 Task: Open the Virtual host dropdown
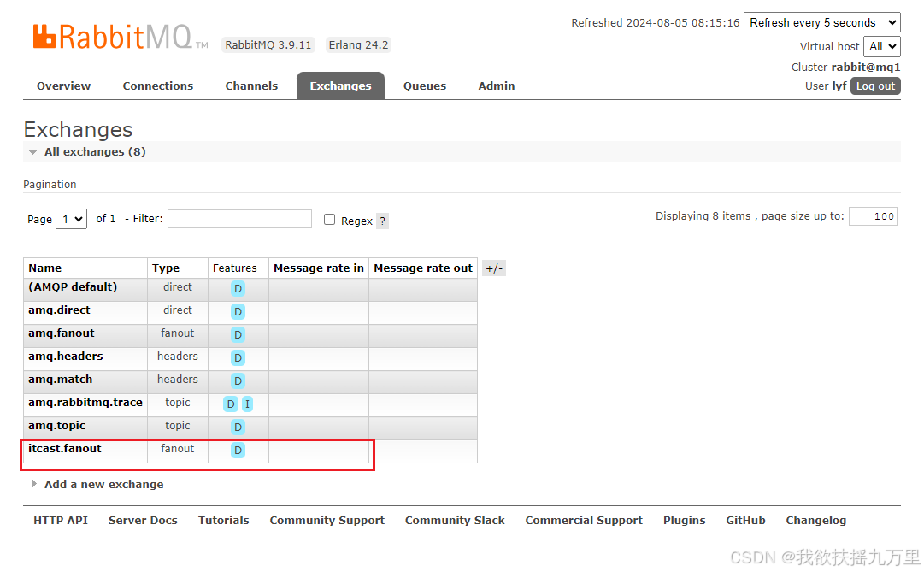click(x=881, y=46)
